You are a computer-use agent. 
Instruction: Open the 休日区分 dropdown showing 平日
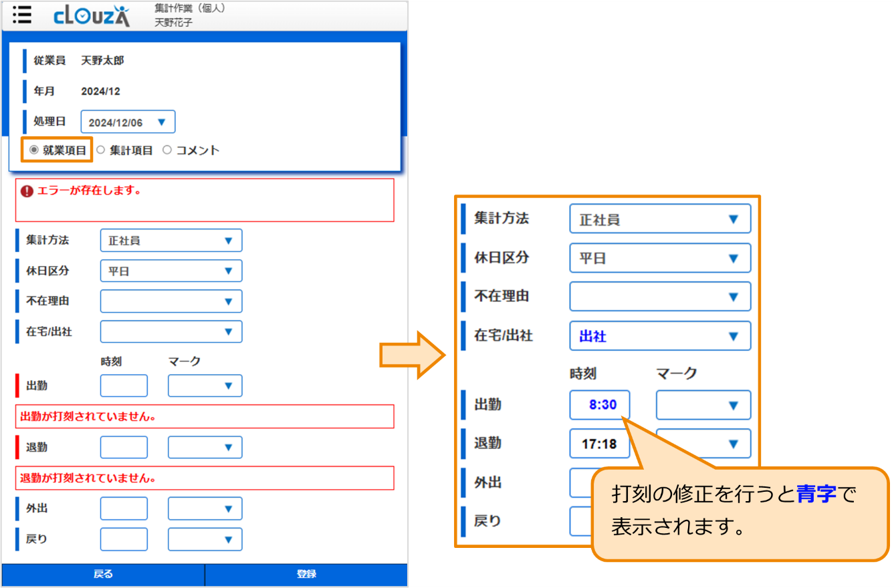[x=171, y=271]
